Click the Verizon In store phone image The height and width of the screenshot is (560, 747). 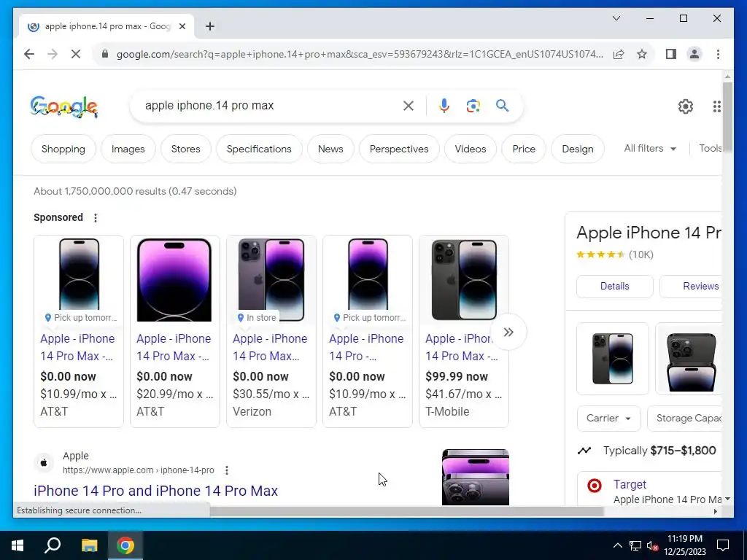pos(271,279)
